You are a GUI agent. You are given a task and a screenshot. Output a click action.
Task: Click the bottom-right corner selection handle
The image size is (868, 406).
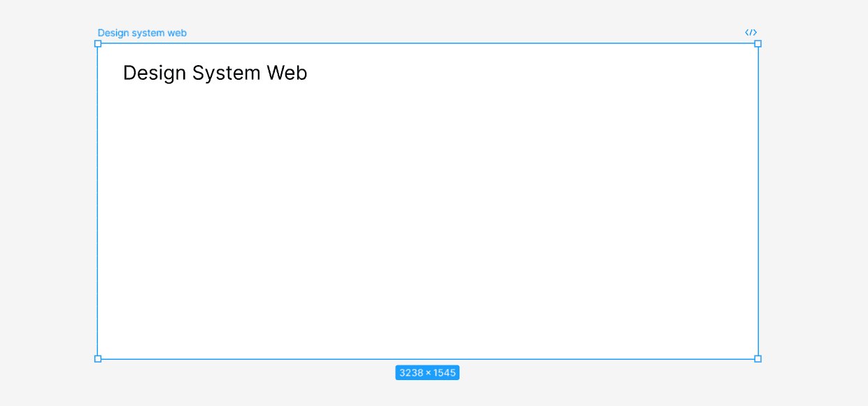pyautogui.click(x=757, y=358)
